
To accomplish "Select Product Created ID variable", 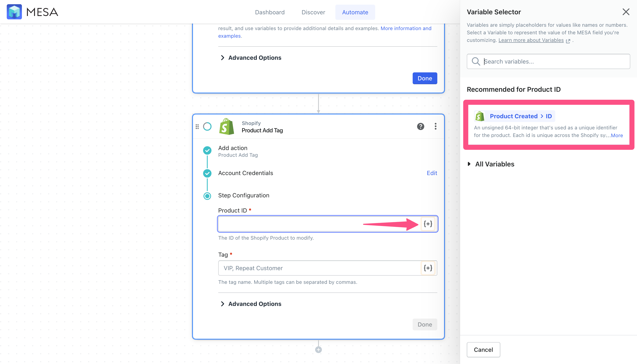I will point(515,116).
